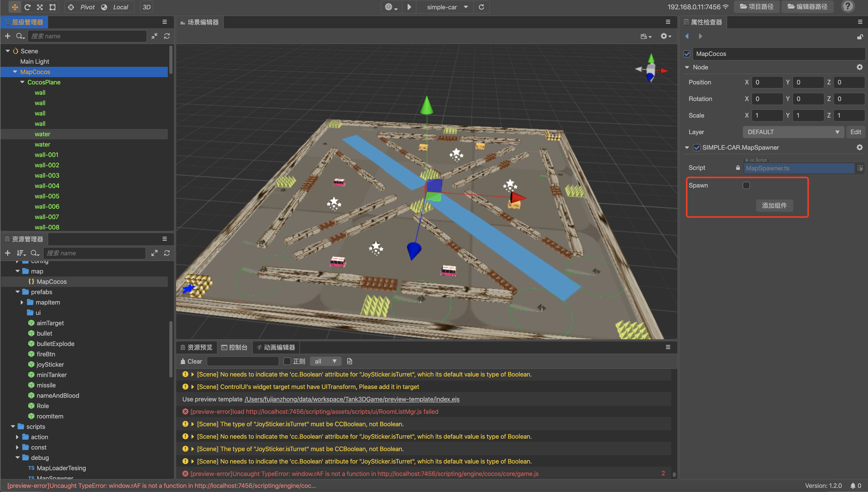Select the rotate transform tool
Image resolution: width=868 pixels, height=492 pixels.
[x=27, y=7]
